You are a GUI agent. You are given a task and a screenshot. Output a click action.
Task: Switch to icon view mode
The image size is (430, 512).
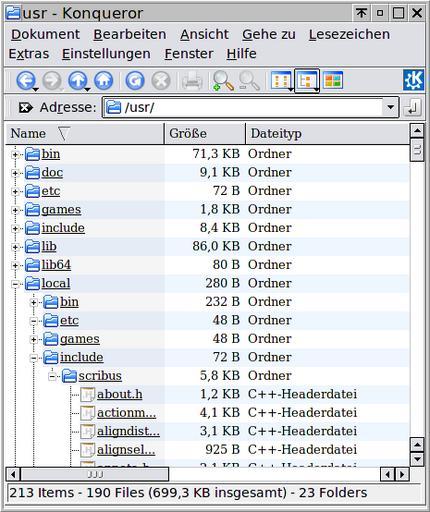[281, 81]
